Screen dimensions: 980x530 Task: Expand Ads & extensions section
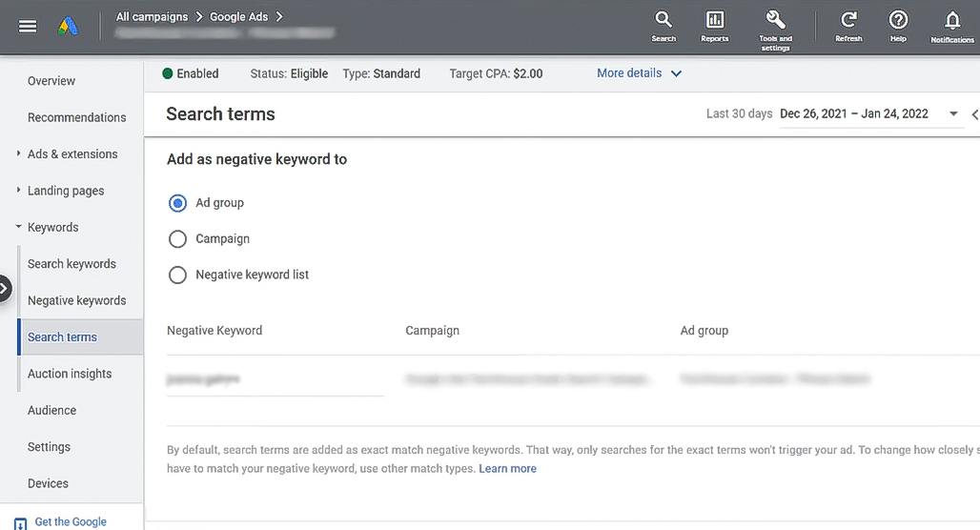[18, 153]
